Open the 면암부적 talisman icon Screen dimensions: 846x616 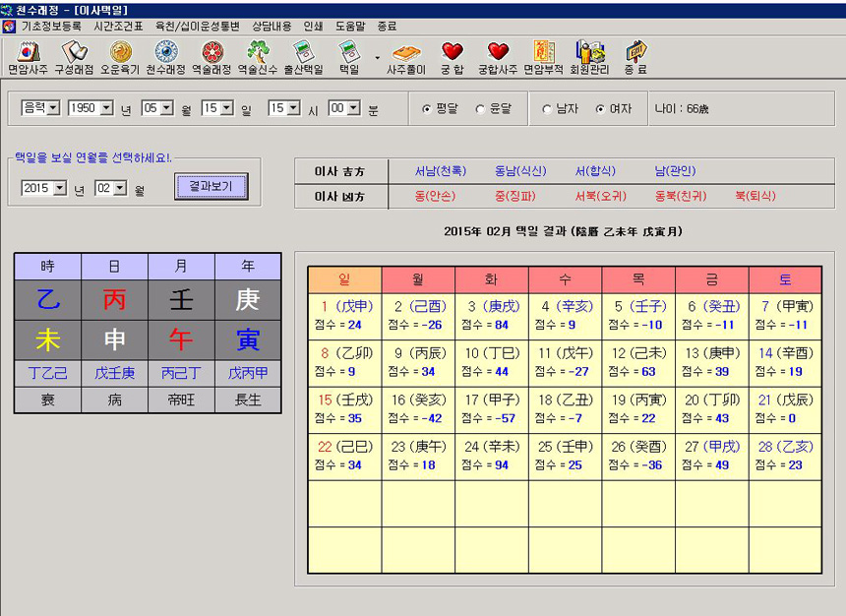pyautogui.click(x=543, y=57)
